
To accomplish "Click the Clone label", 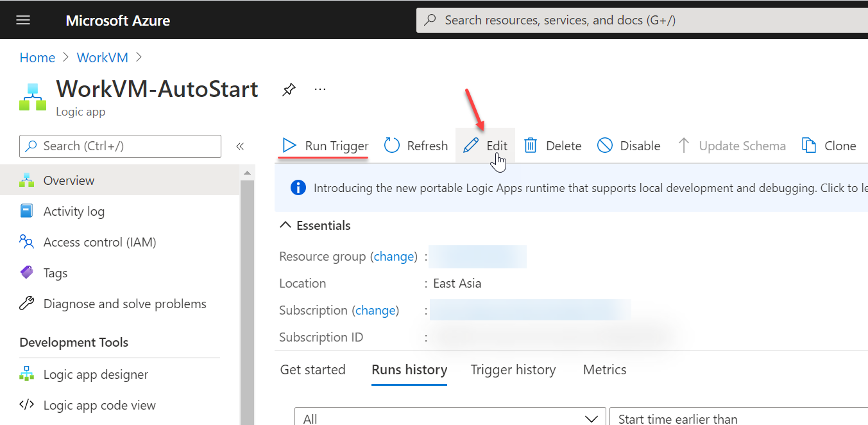I will point(840,146).
